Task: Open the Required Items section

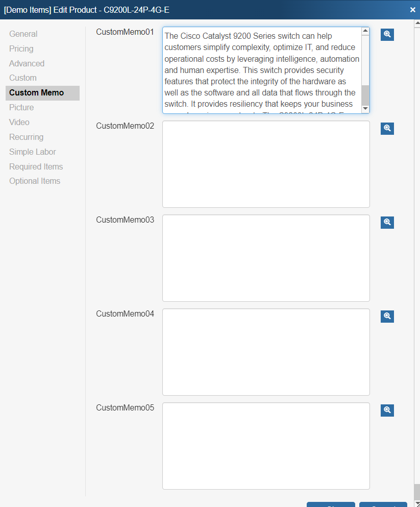Action: coord(36,167)
